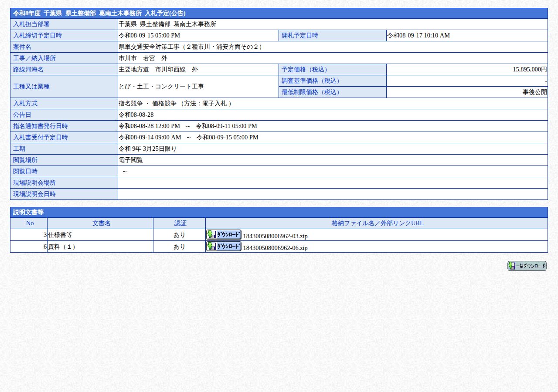The height and width of the screenshot is (392, 558).
Task: Select file name 184300508006962-03.zip
Action: tap(275, 236)
